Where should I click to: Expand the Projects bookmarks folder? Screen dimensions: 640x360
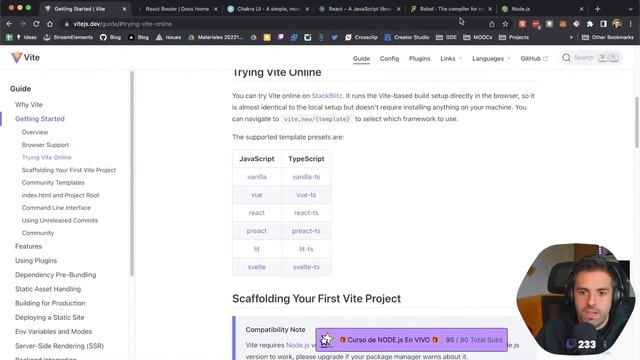[514, 37]
